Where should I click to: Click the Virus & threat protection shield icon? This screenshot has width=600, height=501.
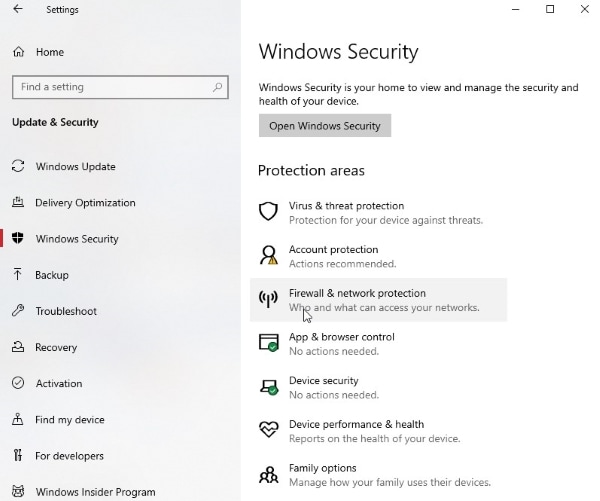pyautogui.click(x=268, y=212)
